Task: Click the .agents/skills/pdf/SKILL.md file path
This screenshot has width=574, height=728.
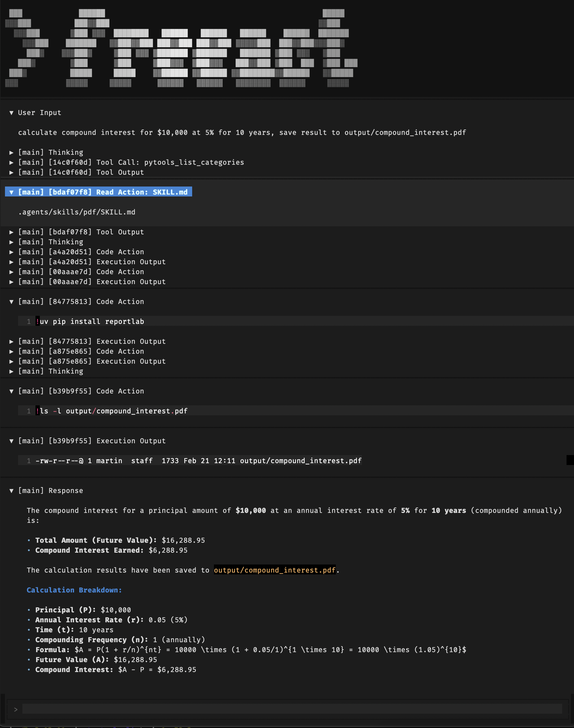Action: [x=76, y=212]
